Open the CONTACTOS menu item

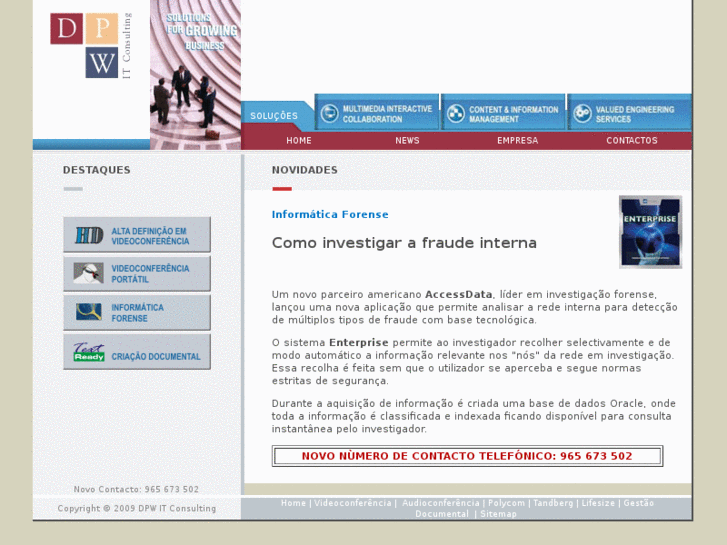tap(632, 141)
